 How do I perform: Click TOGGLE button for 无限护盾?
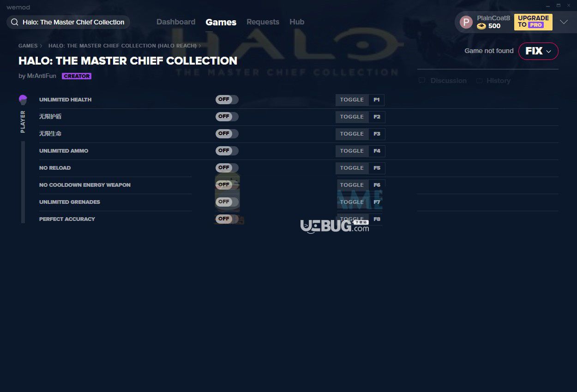pyautogui.click(x=352, y=117)
